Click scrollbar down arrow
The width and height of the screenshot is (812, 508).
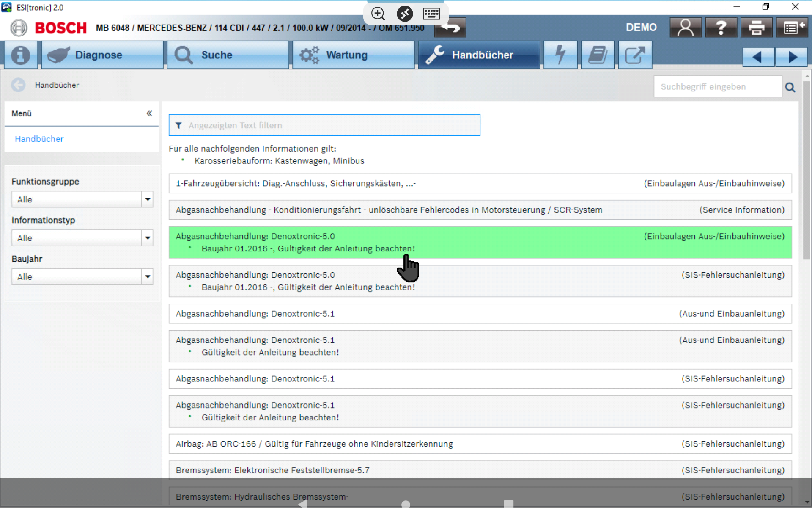point(807,502)
